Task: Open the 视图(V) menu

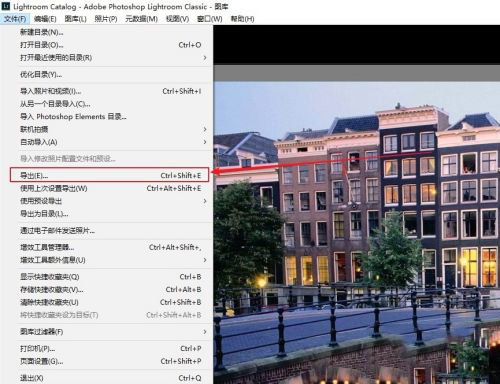Action: 177,19
